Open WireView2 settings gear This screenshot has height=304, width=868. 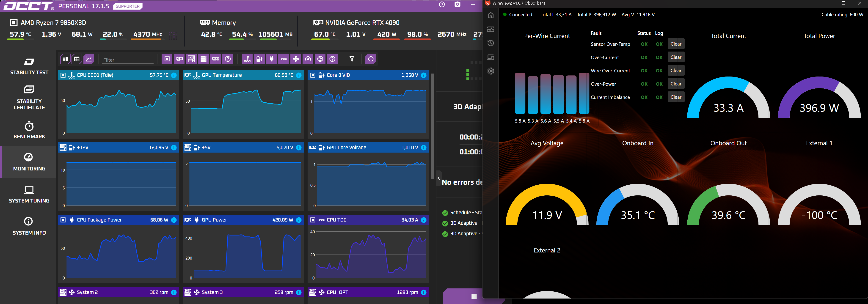pos(490,71)
